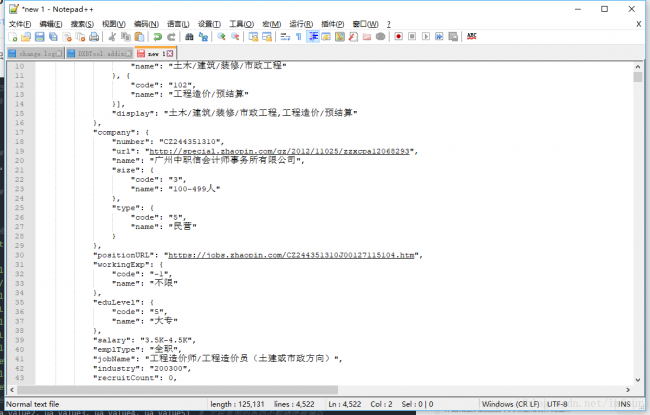Screen dimensions: 650x415
Task: Click the Print icon in toolbar
Action: 94,36
